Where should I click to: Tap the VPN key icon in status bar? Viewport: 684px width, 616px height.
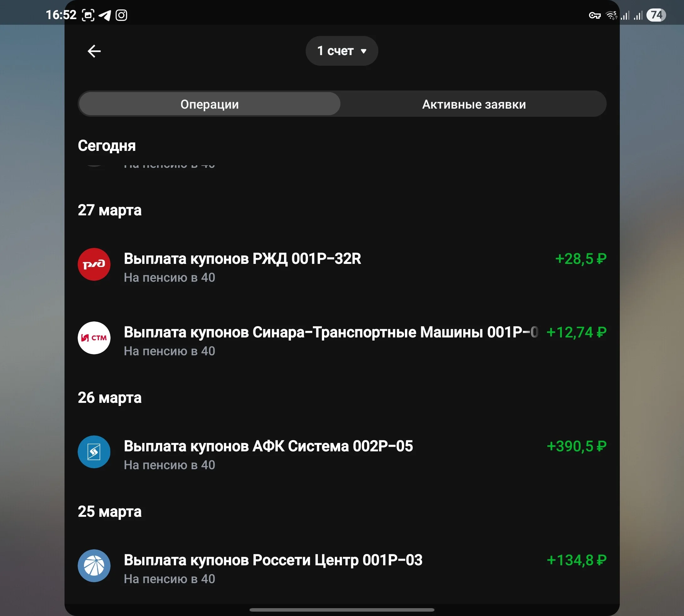point(595,15)
